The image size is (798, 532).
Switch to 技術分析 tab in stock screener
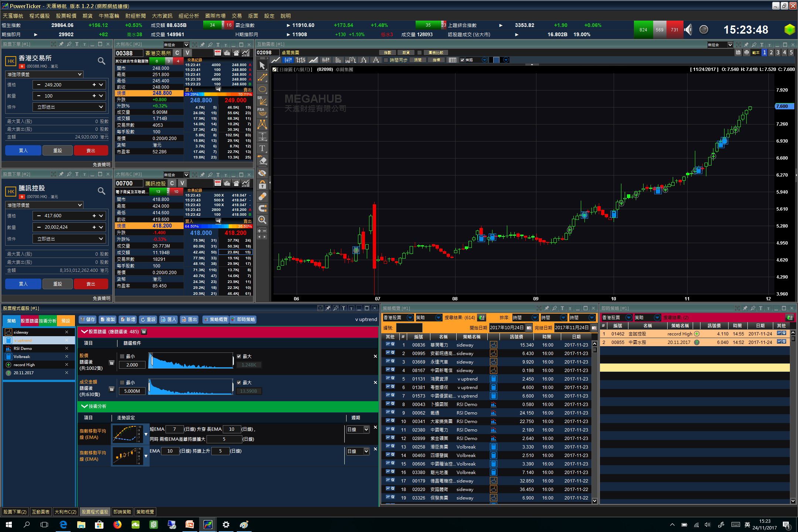click(x=48, y=321)
